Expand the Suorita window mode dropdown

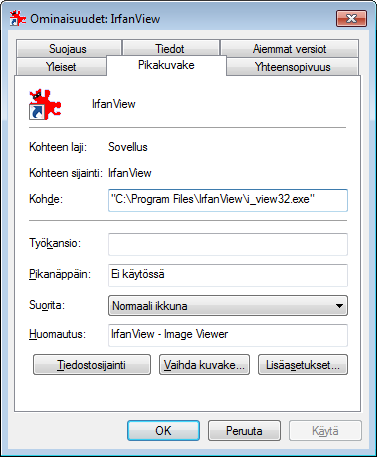(228, 306)
